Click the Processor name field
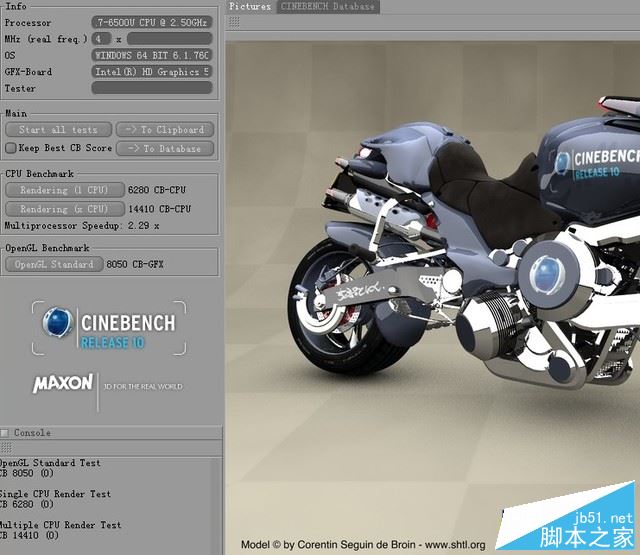 (152, 22)
